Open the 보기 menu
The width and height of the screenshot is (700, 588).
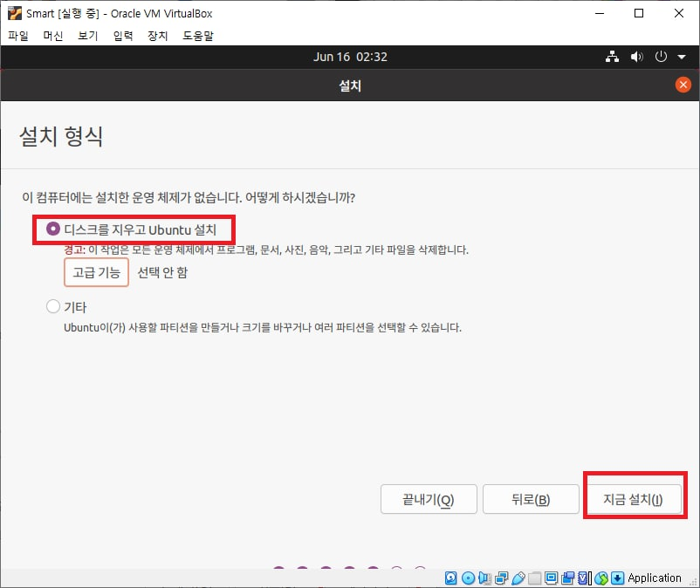[x=87, y=36]
